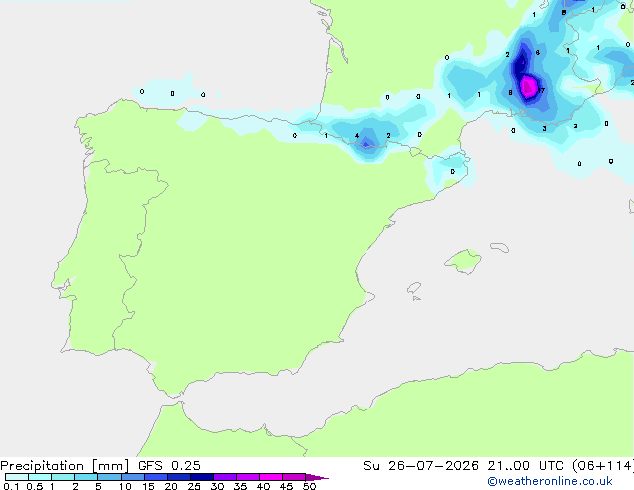Click the "20" legend scale label
The image size is (634, 490).
(x=171, y=486)
